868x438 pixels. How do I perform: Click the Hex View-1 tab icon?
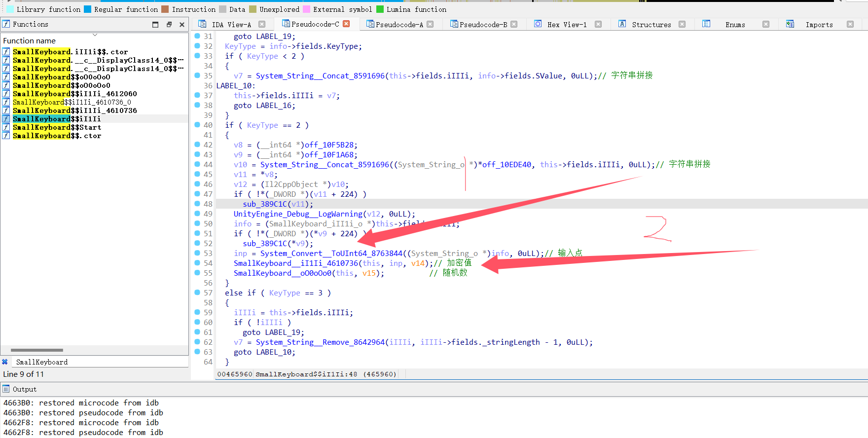point(538,24)
